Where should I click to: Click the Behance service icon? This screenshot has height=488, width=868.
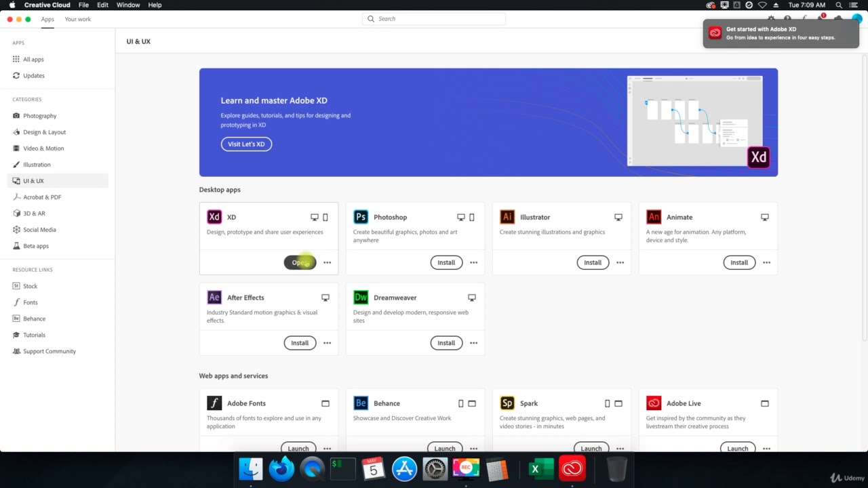click(x=361, y=403)
